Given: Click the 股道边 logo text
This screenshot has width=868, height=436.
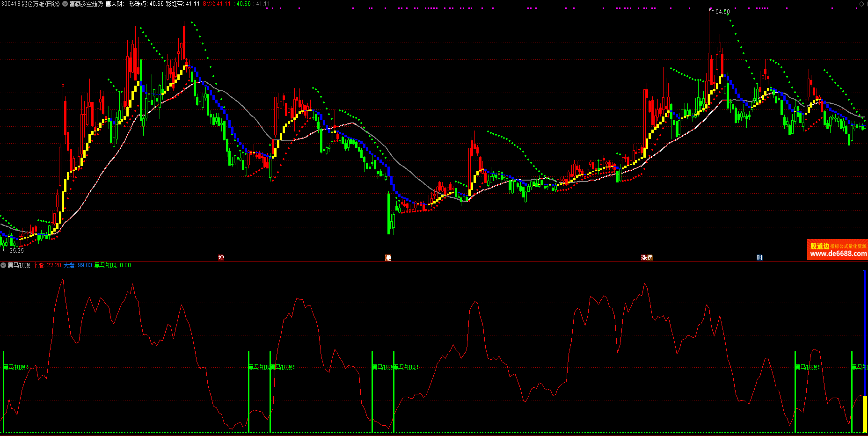Looking at the screenshot, I should (x=819, y=246).
